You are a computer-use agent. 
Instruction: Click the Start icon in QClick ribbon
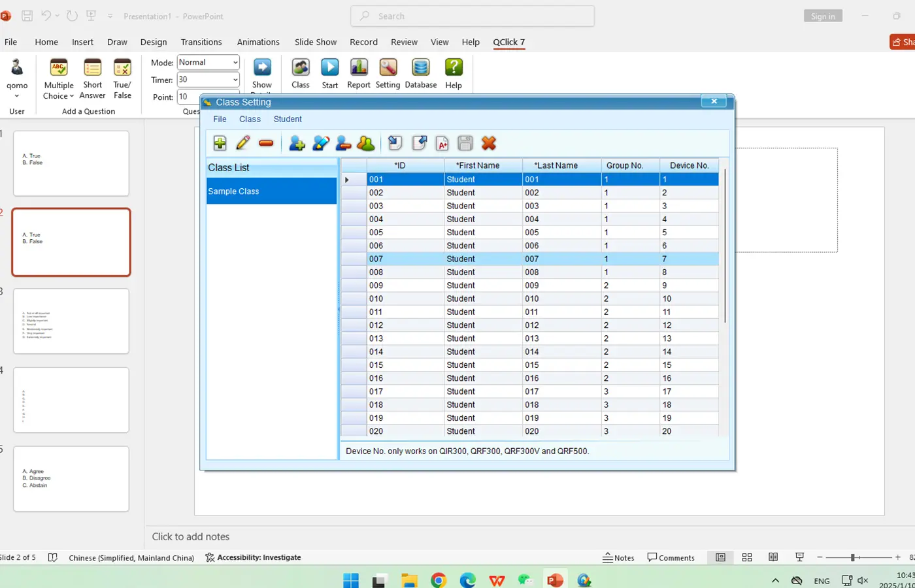[x=330, y=73]
